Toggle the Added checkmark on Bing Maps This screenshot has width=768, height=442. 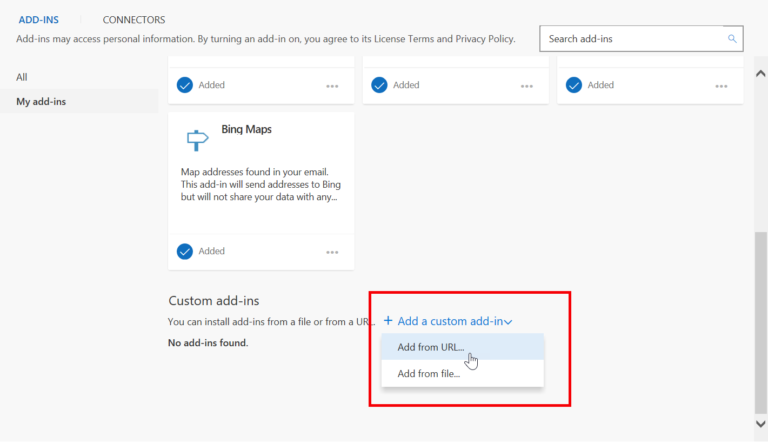click(184, 251)
